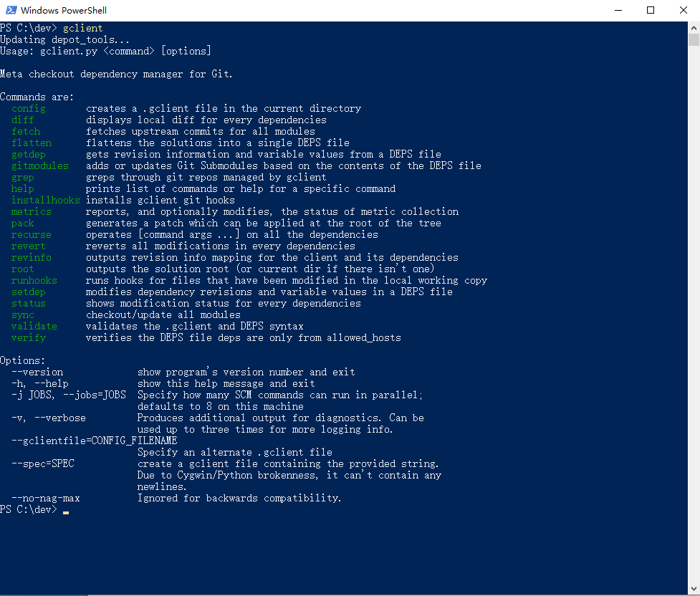
Task: Click the '--spec=SPEC' option
Action: [x=43, y=464]
